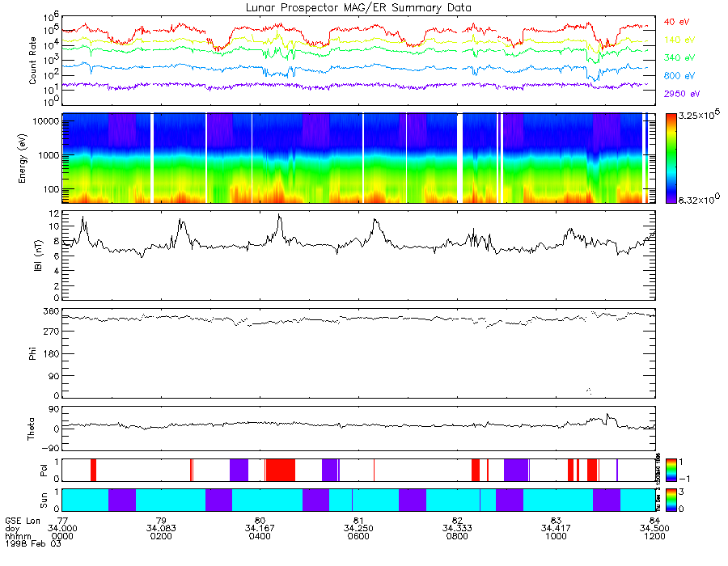Click the 140 eV legend label
Viewport: 728px width, 566px height.
pyautogui.click(x=679, y=40)
